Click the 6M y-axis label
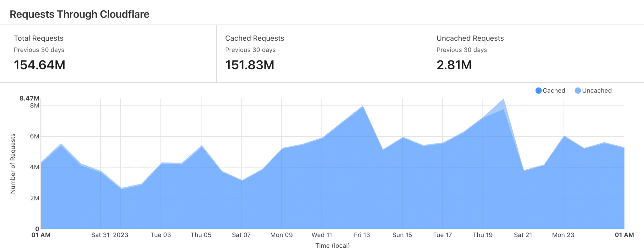Screen dimensions: 644x248 click(x=35, y=136)
